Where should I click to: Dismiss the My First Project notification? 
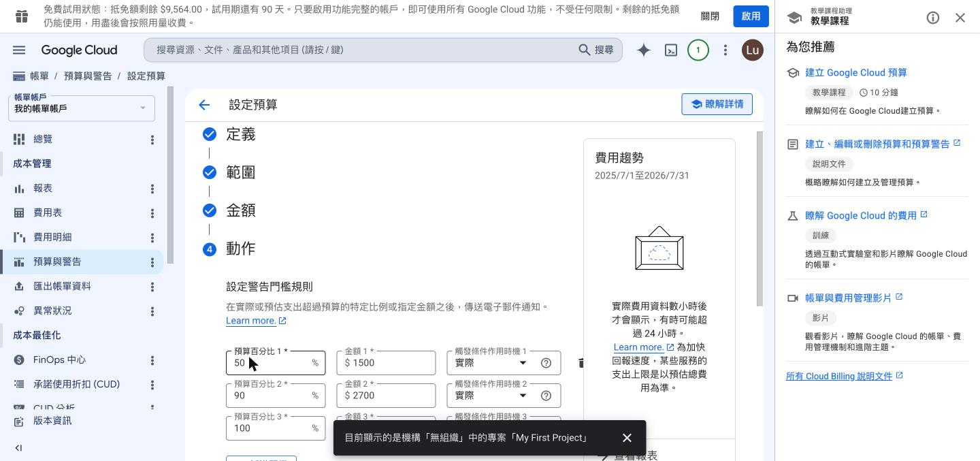tap(627, 438)
